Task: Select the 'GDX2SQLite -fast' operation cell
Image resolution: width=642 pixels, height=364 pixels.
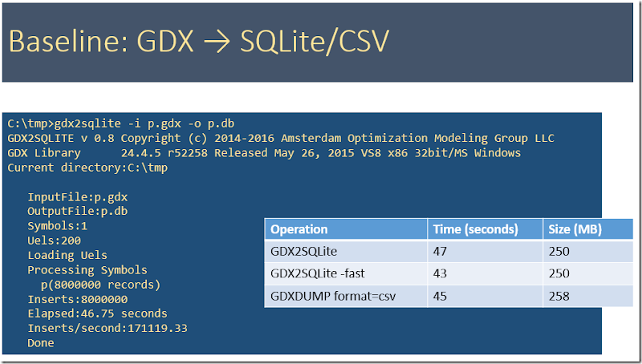Action: (x=346, y=273)
